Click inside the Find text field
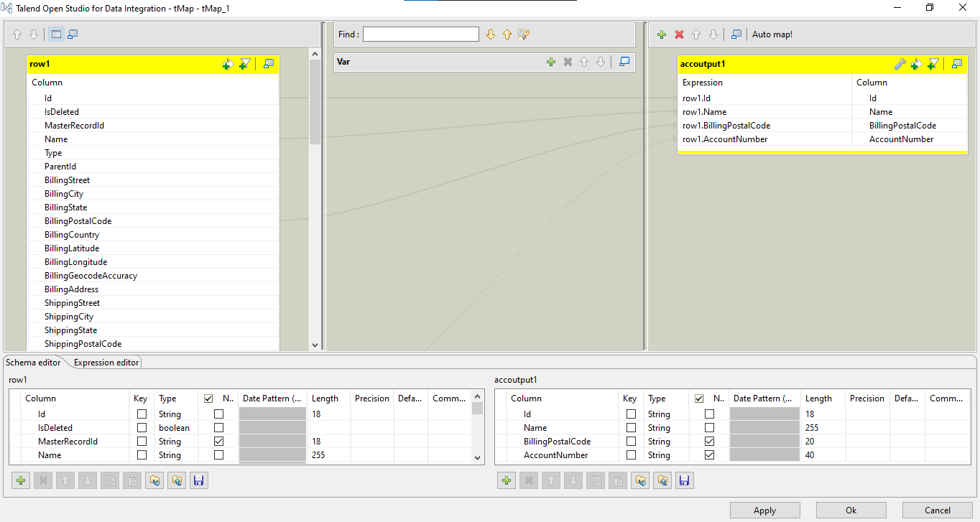980x522 pixels. [x=420, y=34]
